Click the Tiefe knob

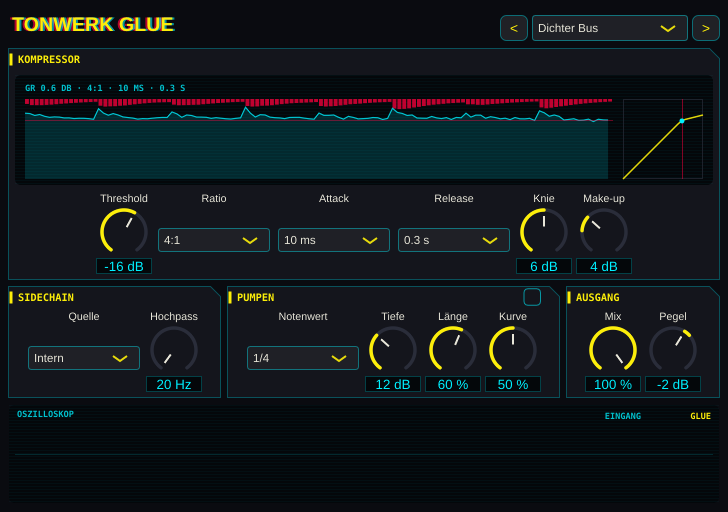(x=393, y=349)
